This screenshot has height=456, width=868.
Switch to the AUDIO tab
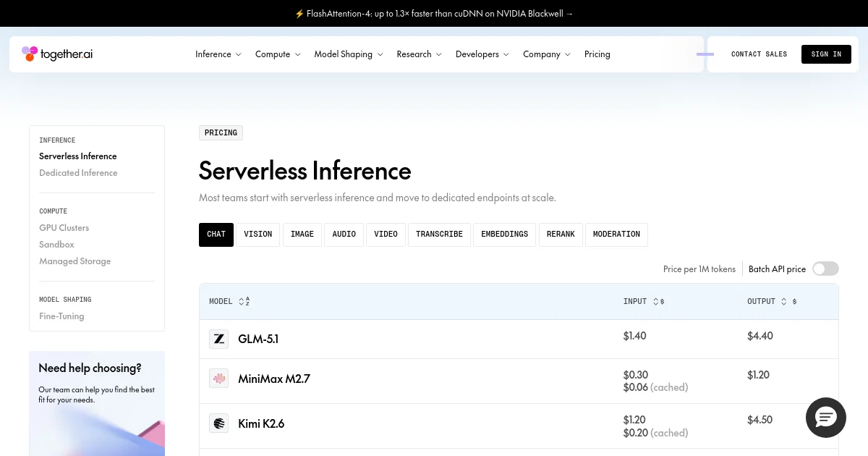(x=344, y=235)
